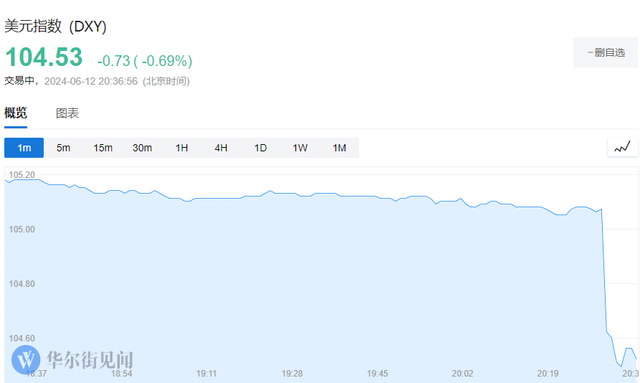
Task: Open the 图表 chart tab
Action: [67, 113]
